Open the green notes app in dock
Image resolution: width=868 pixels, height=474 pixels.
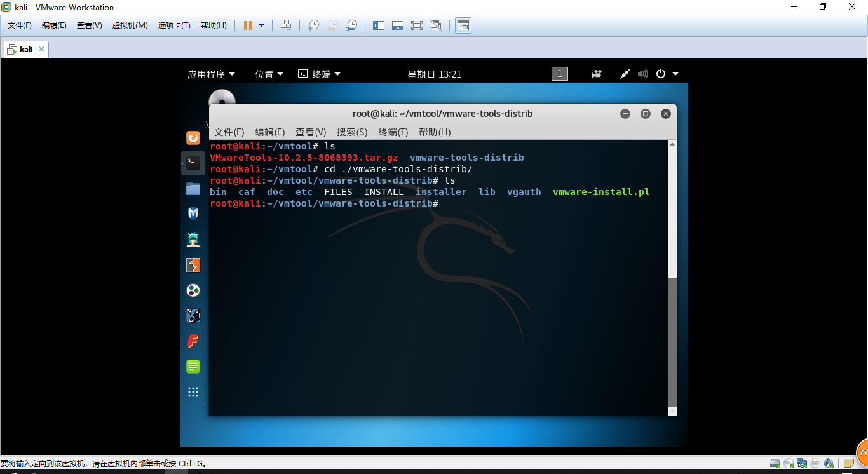193,367
